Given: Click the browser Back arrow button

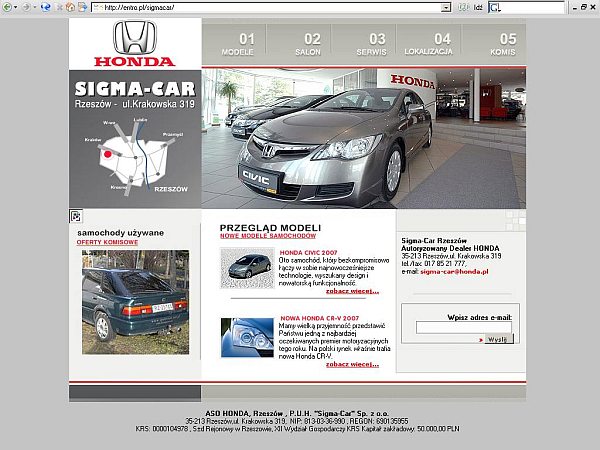Looking at the screenshot, I should click(7, 7).
